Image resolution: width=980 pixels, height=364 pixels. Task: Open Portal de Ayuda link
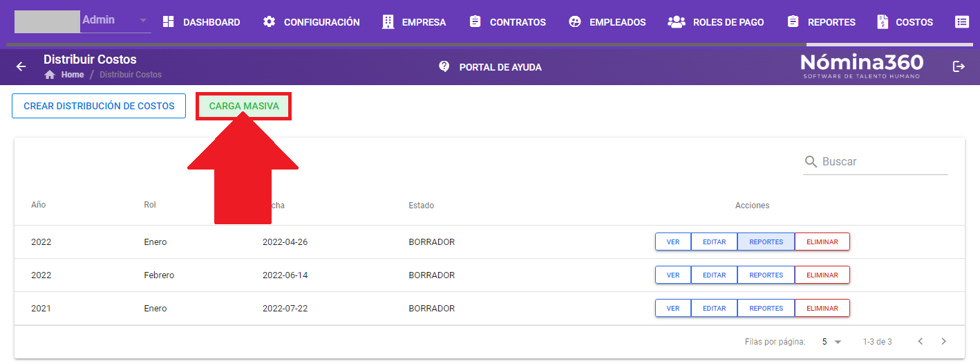pos(491,67)
